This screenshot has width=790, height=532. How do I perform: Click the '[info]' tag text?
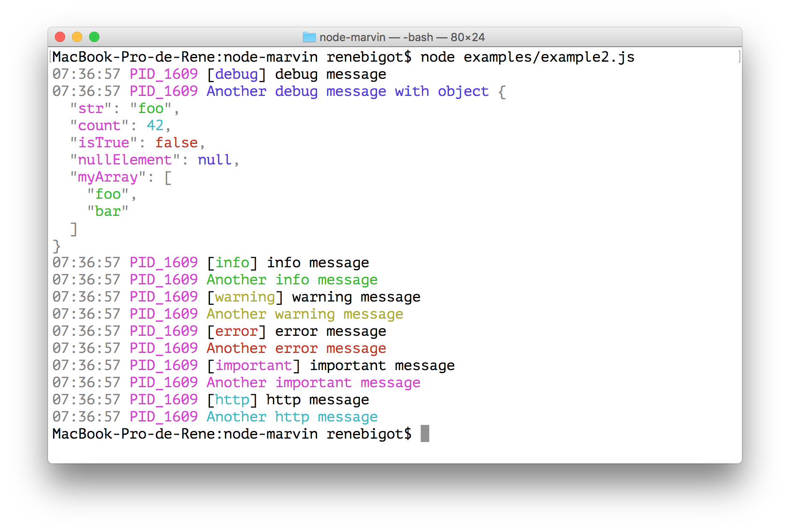coord(232,263)
